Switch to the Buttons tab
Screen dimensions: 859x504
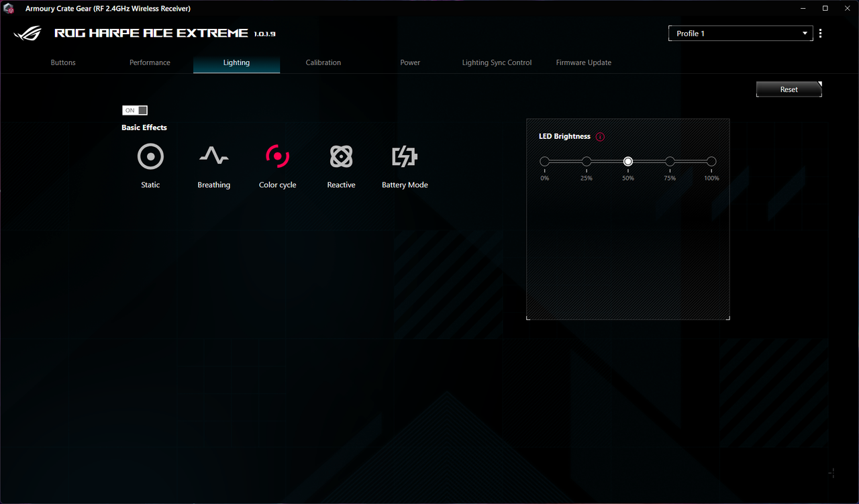click(63, 62)
